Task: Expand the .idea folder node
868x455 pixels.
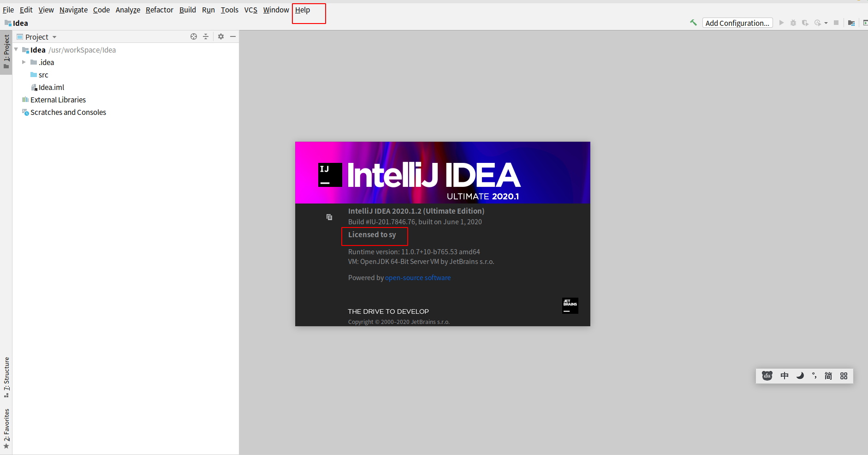Action: pos(24,62)
